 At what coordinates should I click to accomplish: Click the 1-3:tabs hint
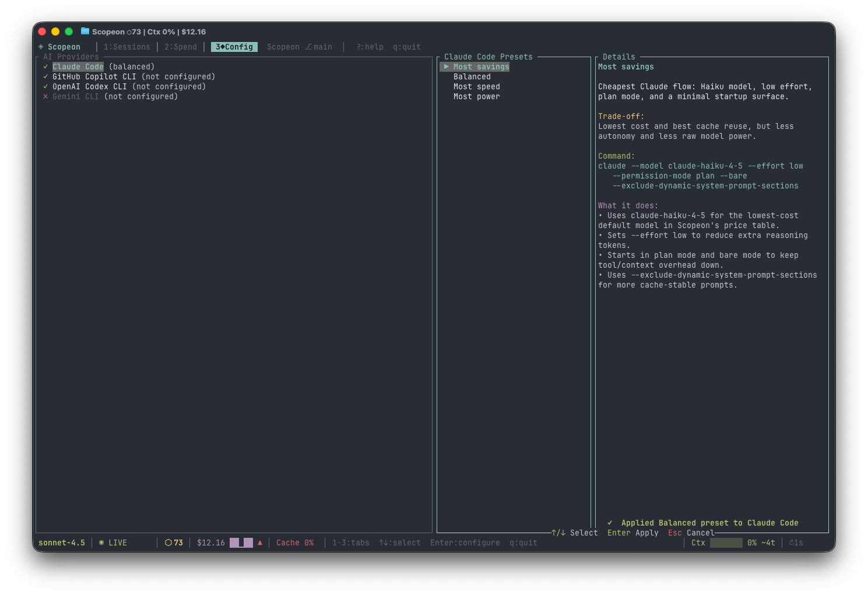click(351, 542)
